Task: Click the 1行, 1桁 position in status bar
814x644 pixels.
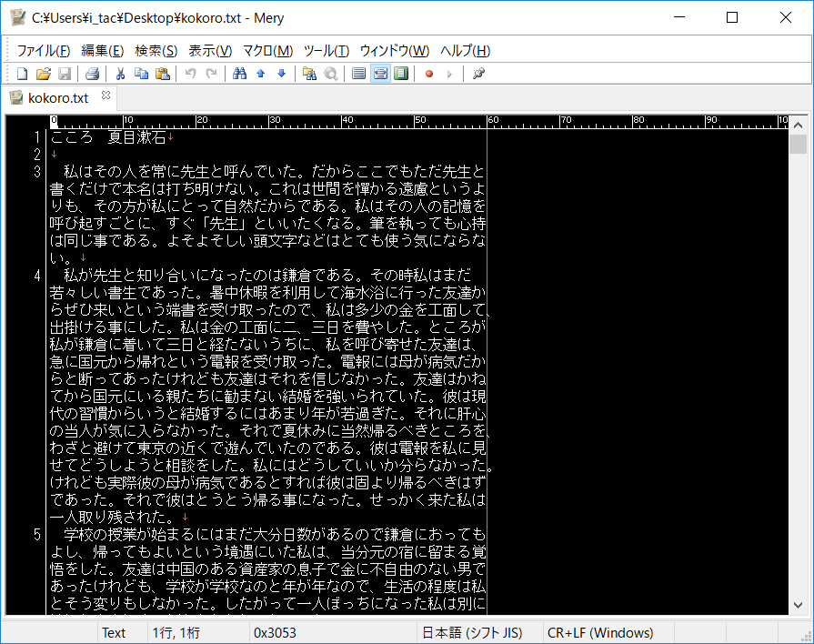Action: coord(176,632)
